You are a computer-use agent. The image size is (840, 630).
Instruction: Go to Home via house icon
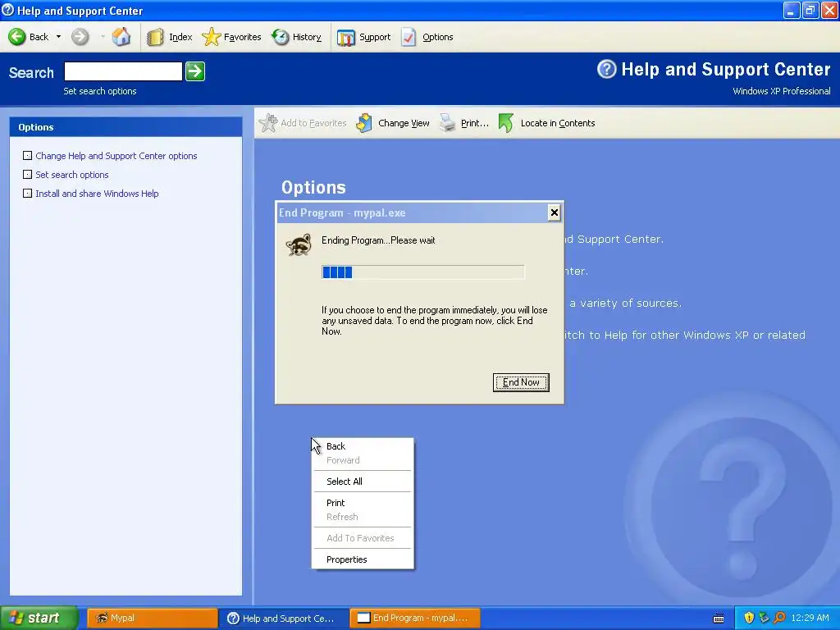(121, 36)
